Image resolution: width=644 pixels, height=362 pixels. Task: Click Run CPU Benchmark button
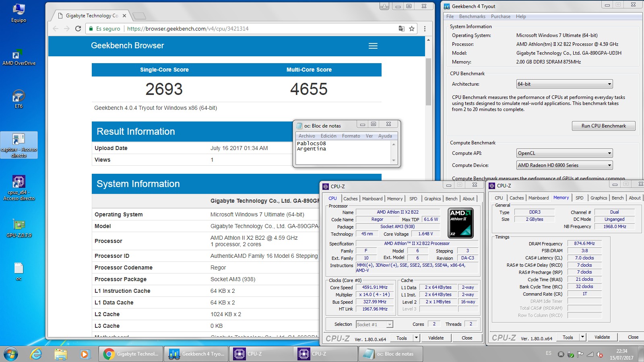[603, 126]
